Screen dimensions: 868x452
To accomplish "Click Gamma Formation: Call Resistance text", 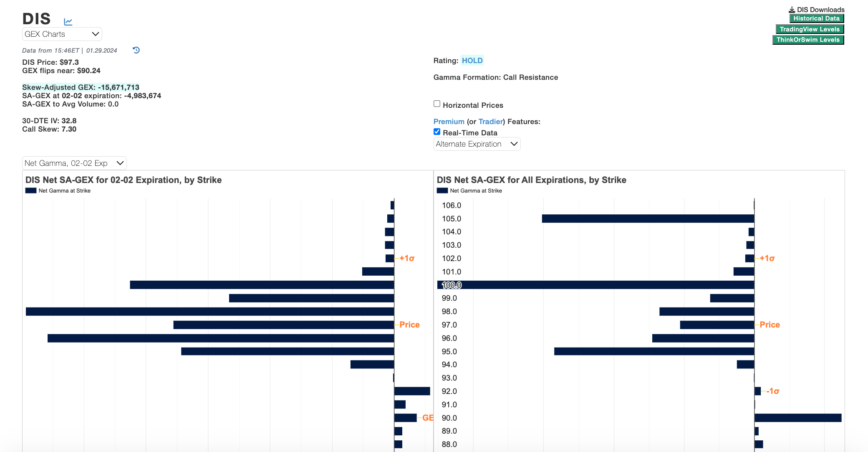I will coord(496,77).
